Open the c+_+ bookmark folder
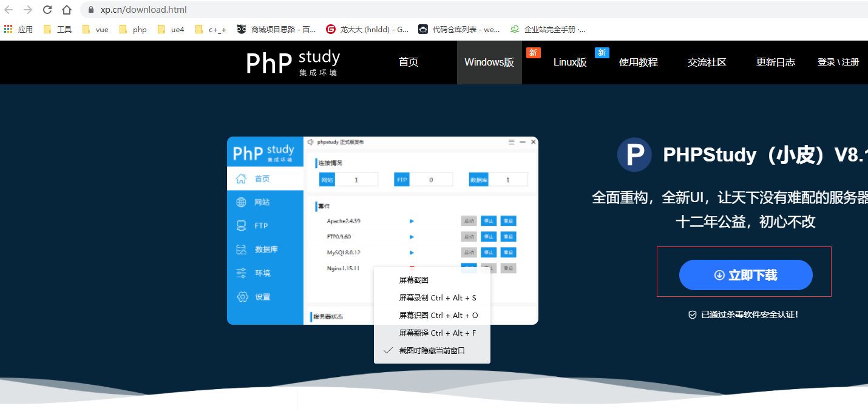Viewport: 868px width, 417px height. click(x=211, y=29)
